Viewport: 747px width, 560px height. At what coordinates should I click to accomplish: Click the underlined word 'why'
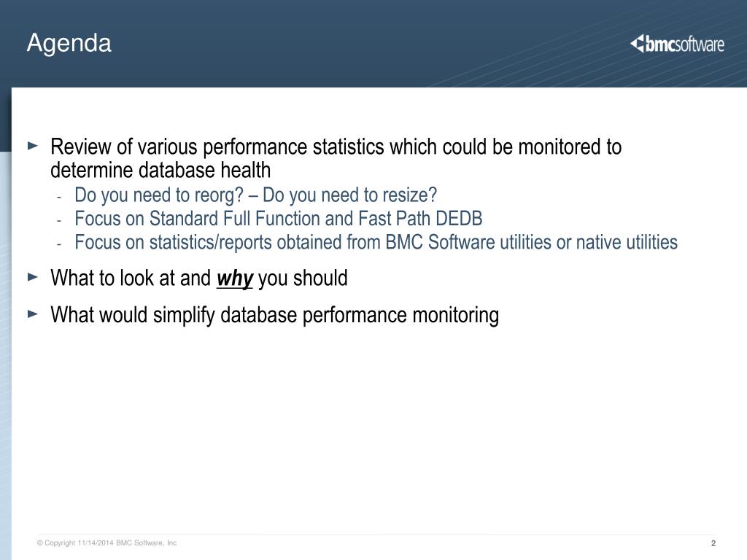[x=234, y=279]
